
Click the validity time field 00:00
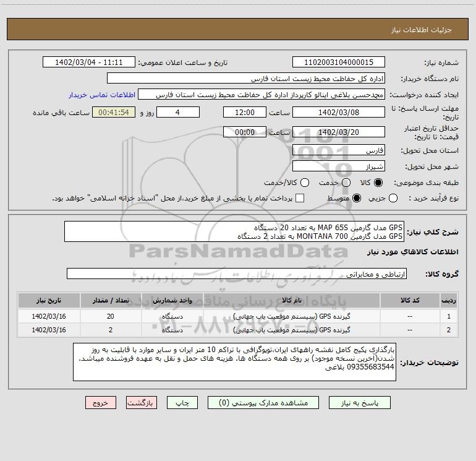[245, 132]
